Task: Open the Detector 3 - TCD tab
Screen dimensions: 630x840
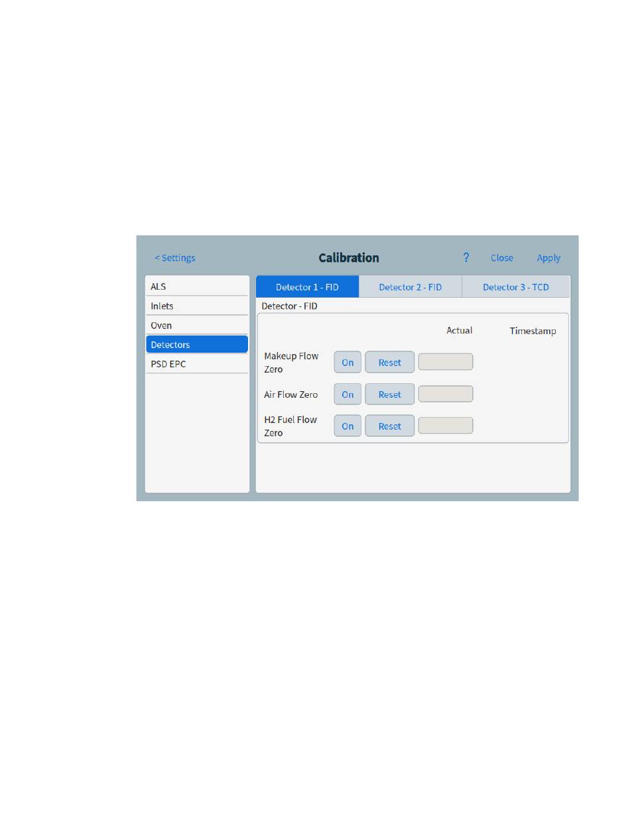Action: click(x=515, y=287)
